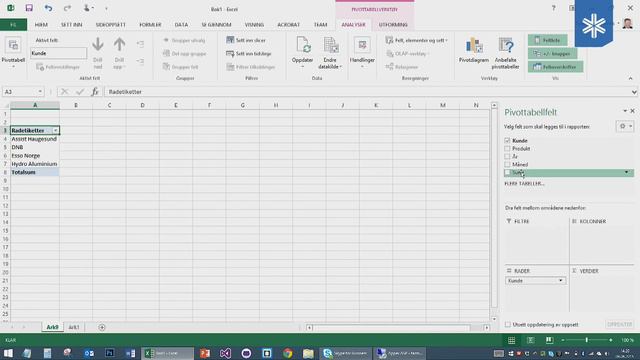The image size is (640, 360).
Task: Click the zoom slider handle
Action: coord(587,340)
